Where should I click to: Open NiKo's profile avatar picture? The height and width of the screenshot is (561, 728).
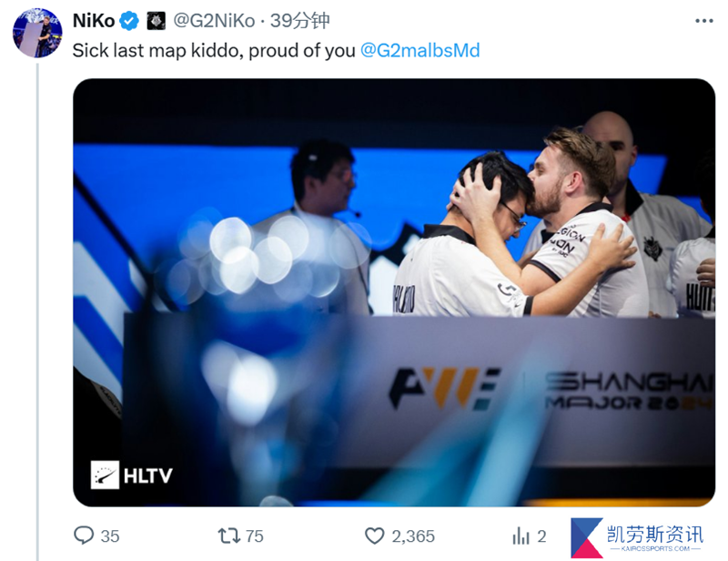pyautogui.click(x=37, y=33)
